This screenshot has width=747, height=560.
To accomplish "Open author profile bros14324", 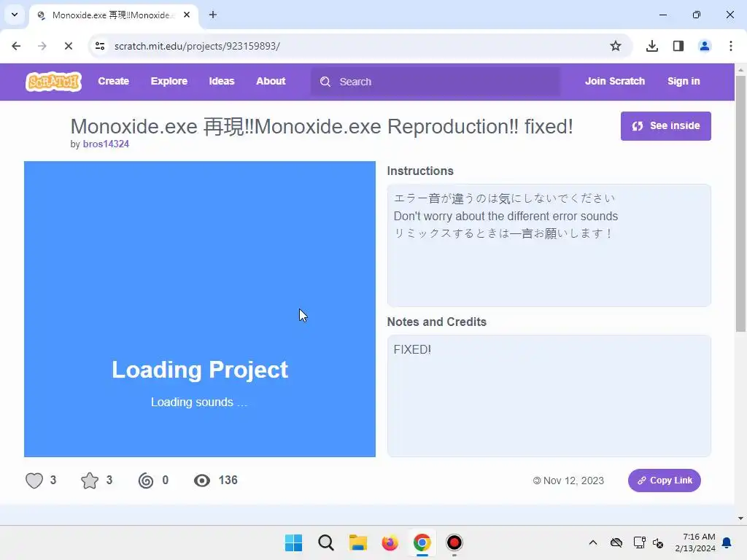I will 106,144.
